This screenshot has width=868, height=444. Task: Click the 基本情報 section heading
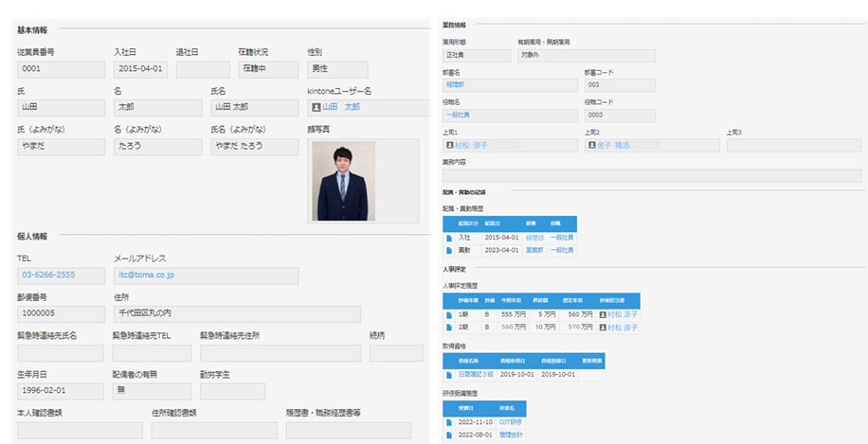[32, 30]
